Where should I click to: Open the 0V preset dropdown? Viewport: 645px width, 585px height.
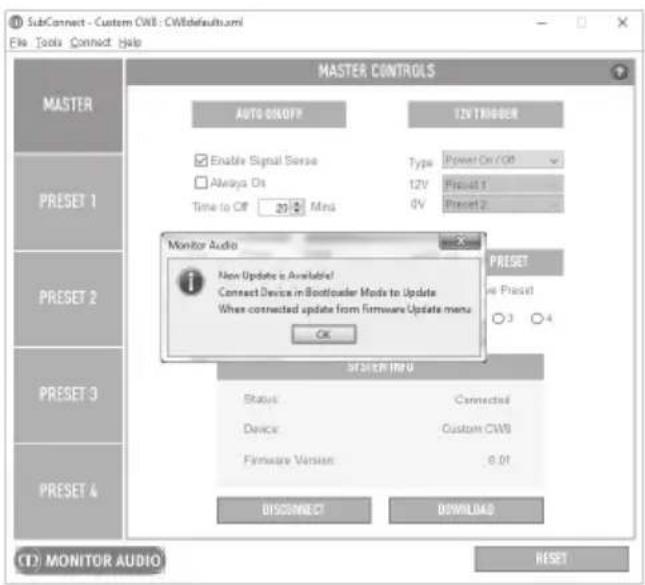click(503, 204)
